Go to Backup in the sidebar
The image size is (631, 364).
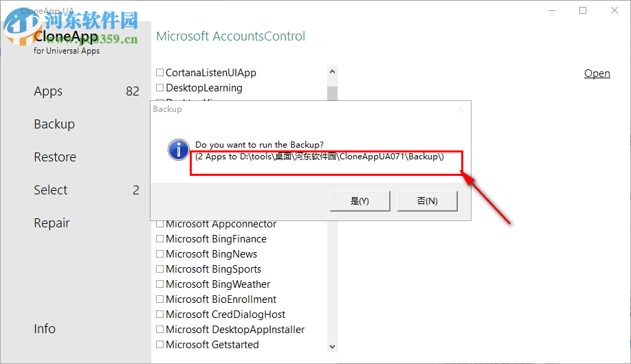click(54, 124)
